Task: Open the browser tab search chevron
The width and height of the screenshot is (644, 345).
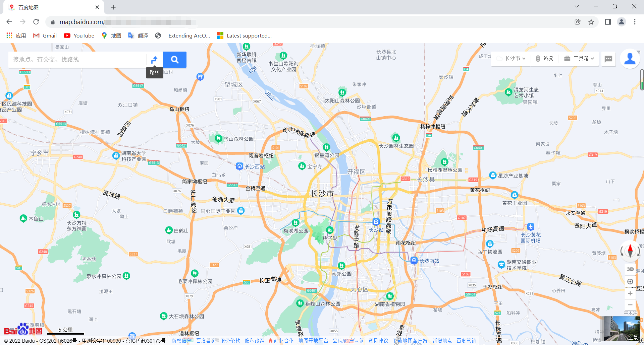Action: coord(577,6)
